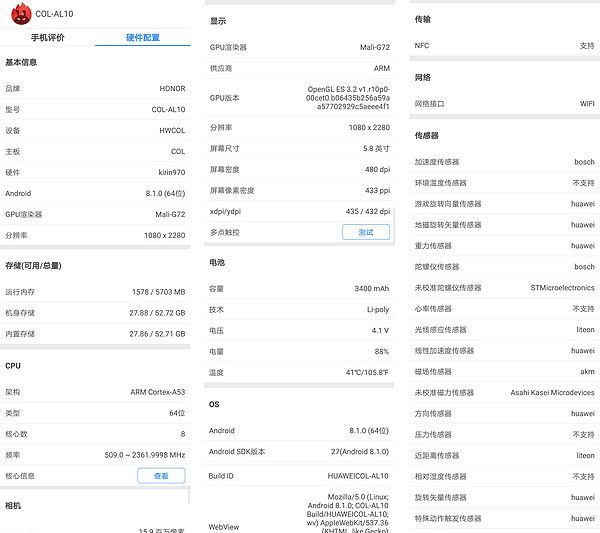Click the HUAWEICOL-AL10 Build ID value
The image size is (600, 533).
[358, 476]
